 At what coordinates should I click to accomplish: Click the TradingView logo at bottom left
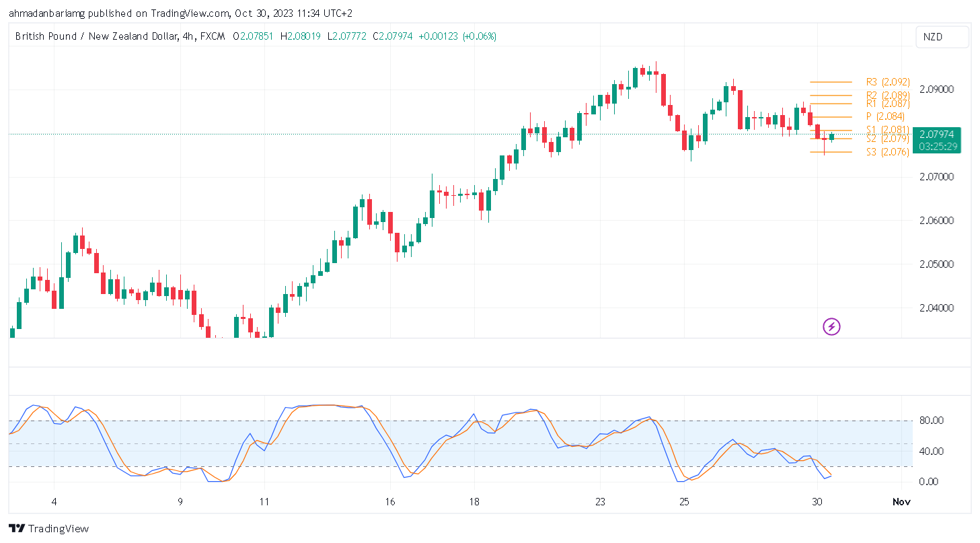click(x=48, y=528)
